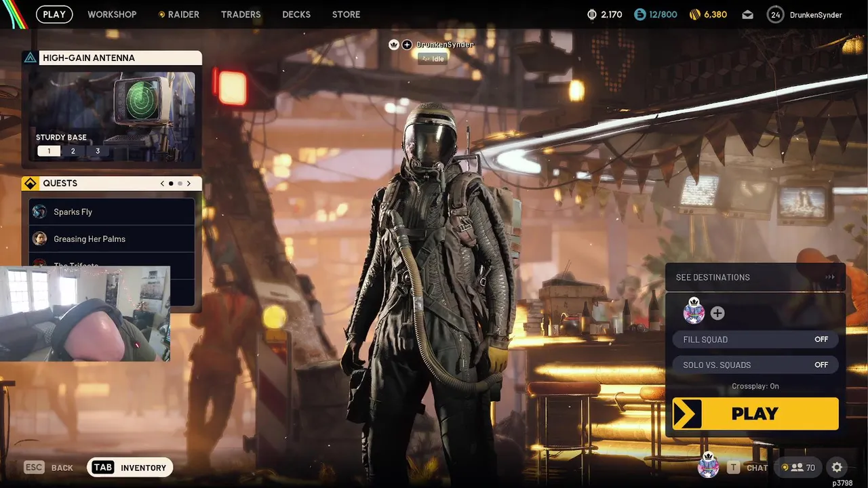The image size is (868, 488).
Task: Click the TAB key icon
Action: tap(103, 467)
